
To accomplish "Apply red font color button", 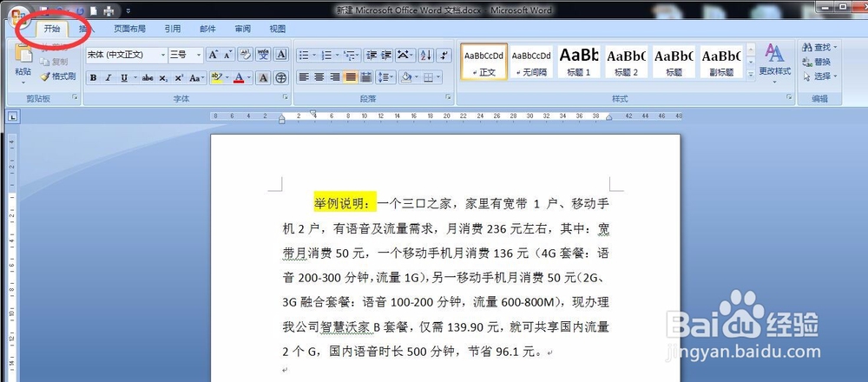I will click(240, 78).
